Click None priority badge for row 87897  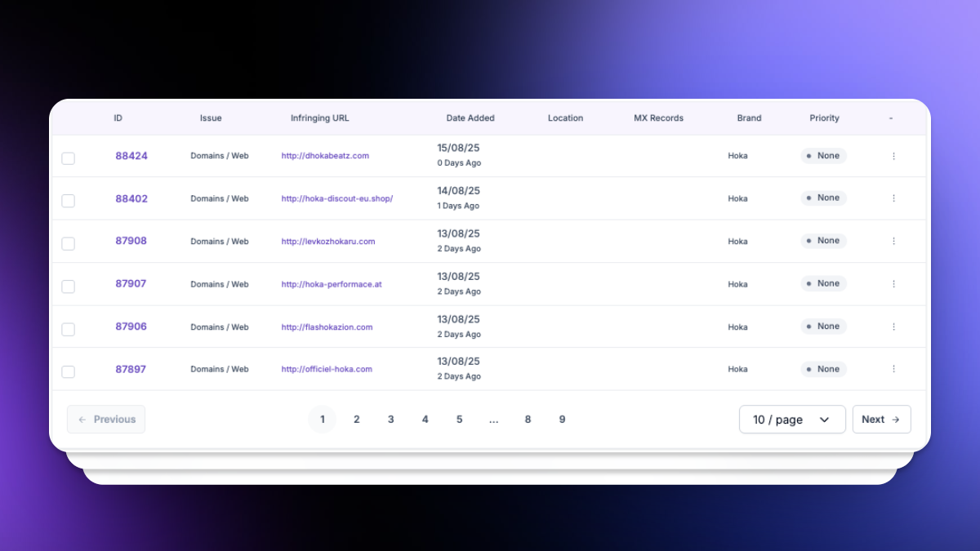click(823, 369)
